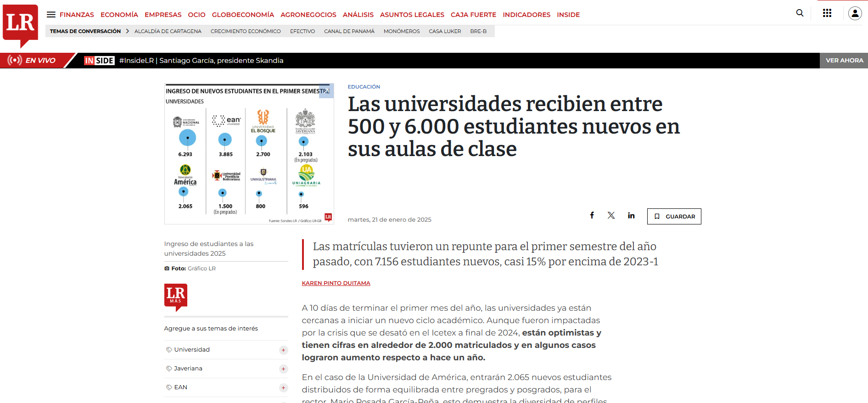Go to CAJA FUERTE section
This screenshot has width=868, height=403.
click(473, 15)
